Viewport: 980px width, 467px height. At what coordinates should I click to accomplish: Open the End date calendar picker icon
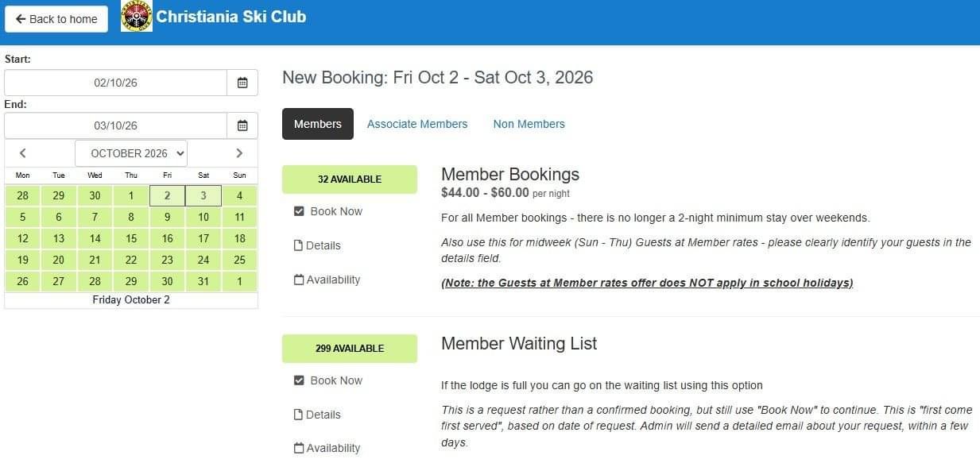(x=242, y=125)
